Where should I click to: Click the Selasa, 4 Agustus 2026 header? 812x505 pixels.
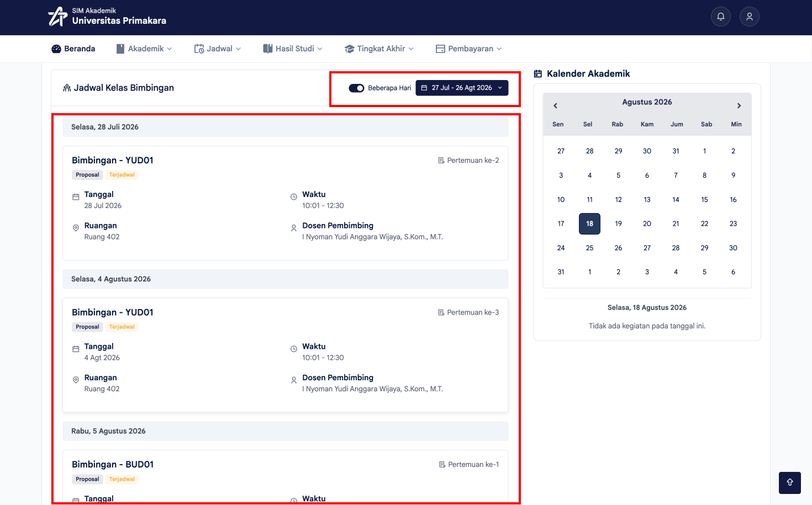[286, 279]
